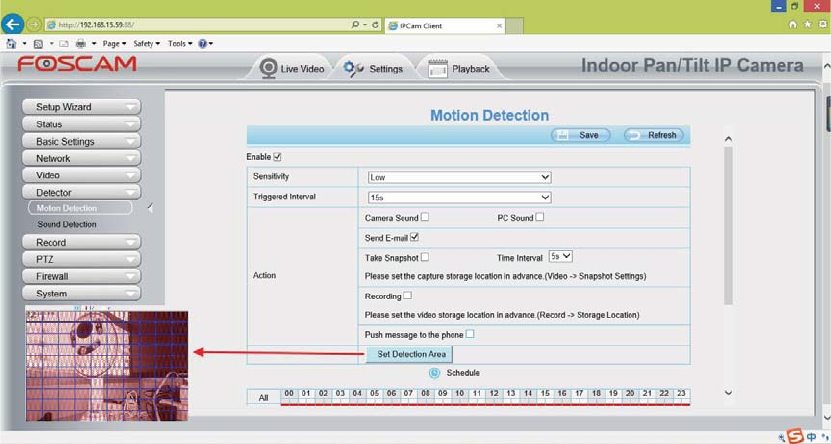Expand the PTZ sidebar section
The width and height of the screenshot is (831, 444).
pyautogui.click(x=81, y=259)
